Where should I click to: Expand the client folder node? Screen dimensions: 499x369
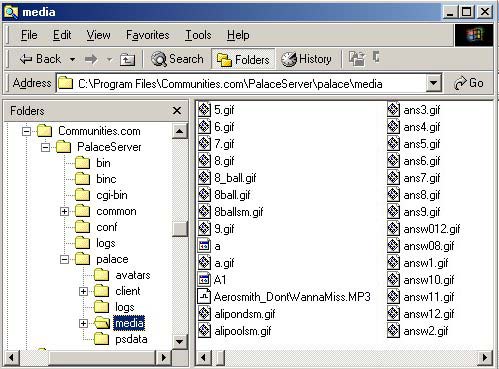coord(83,291)
